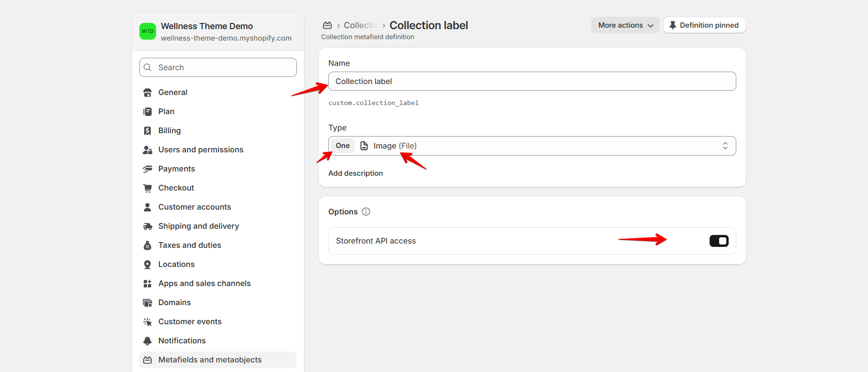Viewport: 868px width, 372px height.
Task: Click the metafields breadcrumb home icon
Action: 327,25
